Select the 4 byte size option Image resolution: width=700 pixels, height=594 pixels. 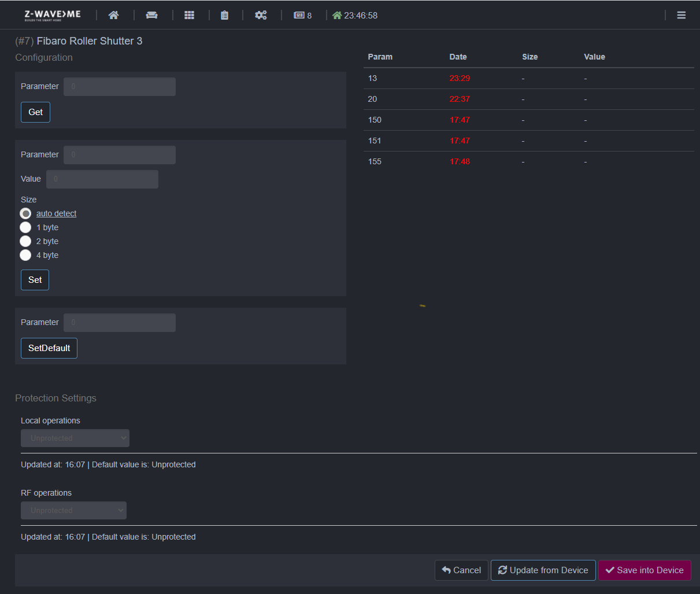click(x=25, y=255)
